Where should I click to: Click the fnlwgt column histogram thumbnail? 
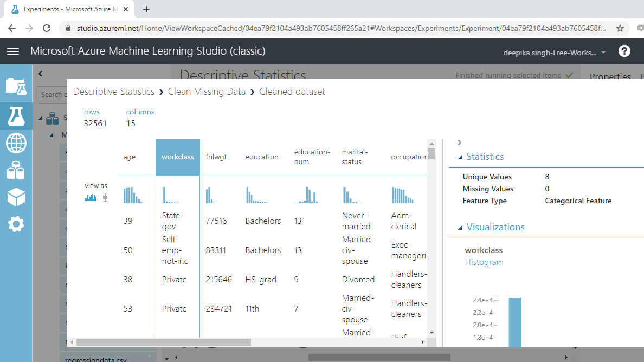click(210, 195)
